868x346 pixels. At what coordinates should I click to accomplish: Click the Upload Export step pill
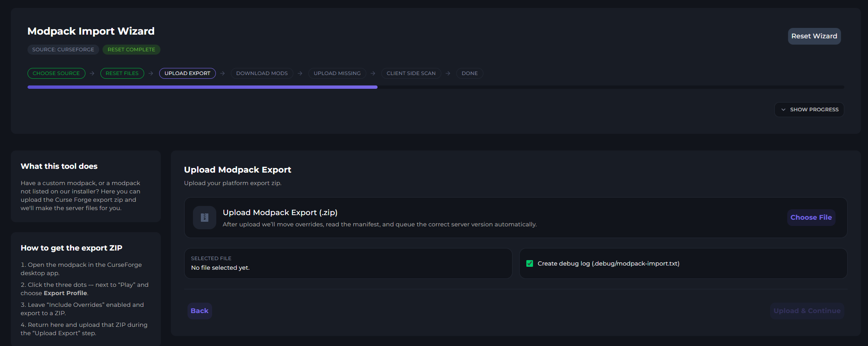point(187,73)
